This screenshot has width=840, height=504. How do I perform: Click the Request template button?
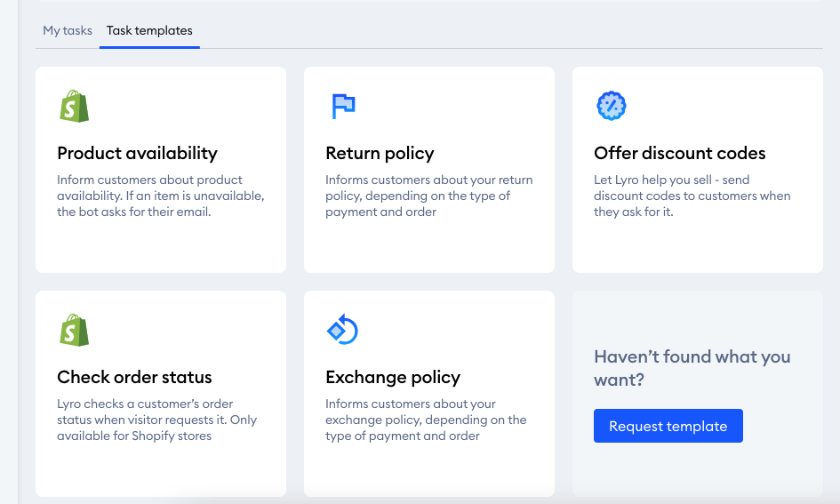[668, 426]
